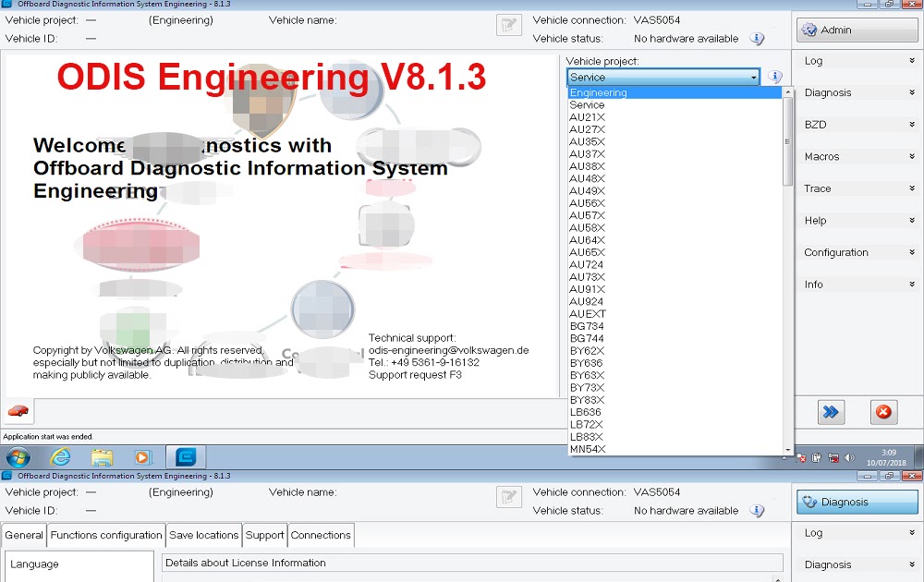Click the red X cancel button beside the forward button
This screenshot has width=924, height=582.
click(883, 412)
